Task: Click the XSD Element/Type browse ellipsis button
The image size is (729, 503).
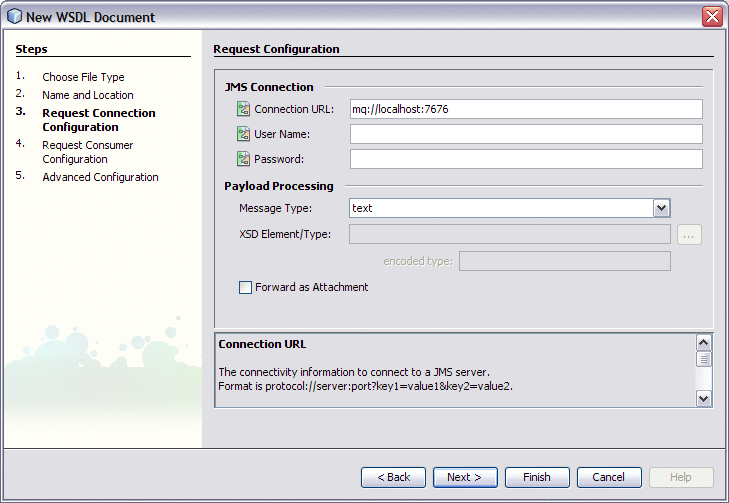Action: (689, 234)
